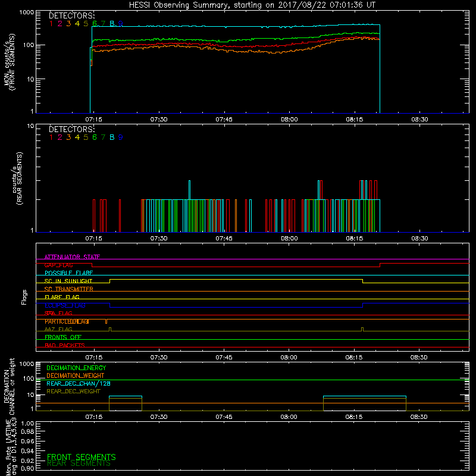This screenshot has height=476, width=476.
Task: Click the ATTENUATOR_STATE flag label
Action: [72, 257]
